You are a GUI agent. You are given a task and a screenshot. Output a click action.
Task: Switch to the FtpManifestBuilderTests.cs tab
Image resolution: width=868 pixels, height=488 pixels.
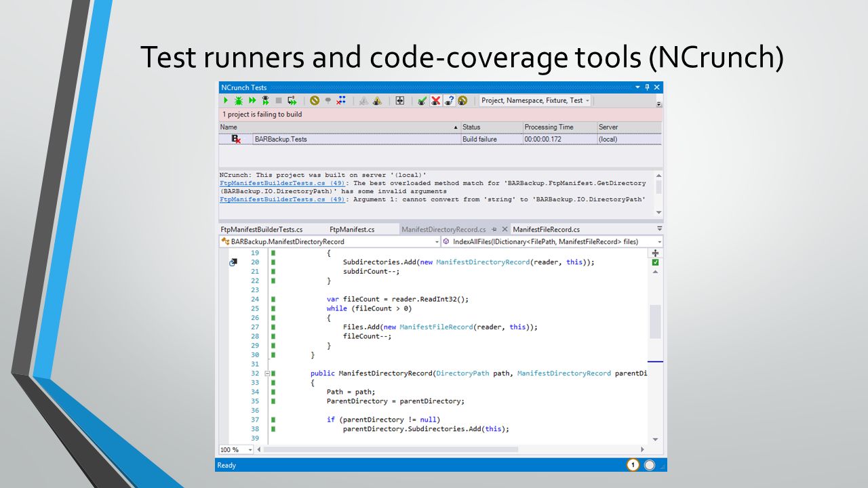click(x=262, y=229)
